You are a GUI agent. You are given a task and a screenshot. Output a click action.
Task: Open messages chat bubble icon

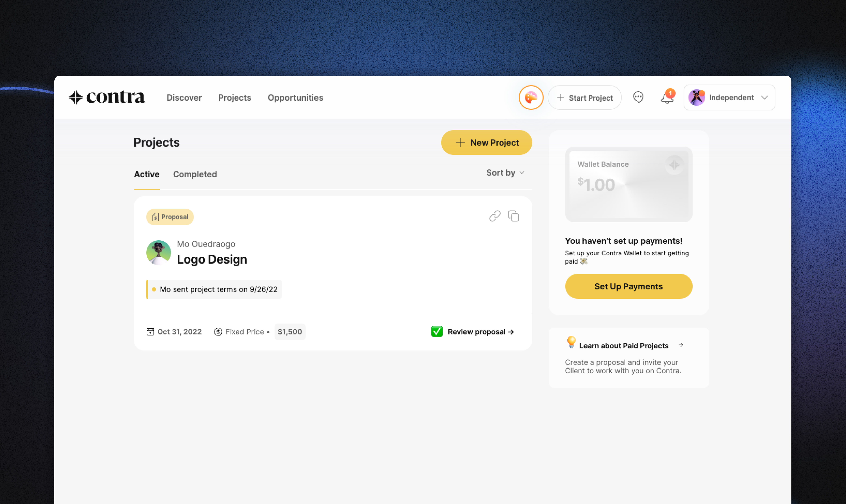(638, 98)
